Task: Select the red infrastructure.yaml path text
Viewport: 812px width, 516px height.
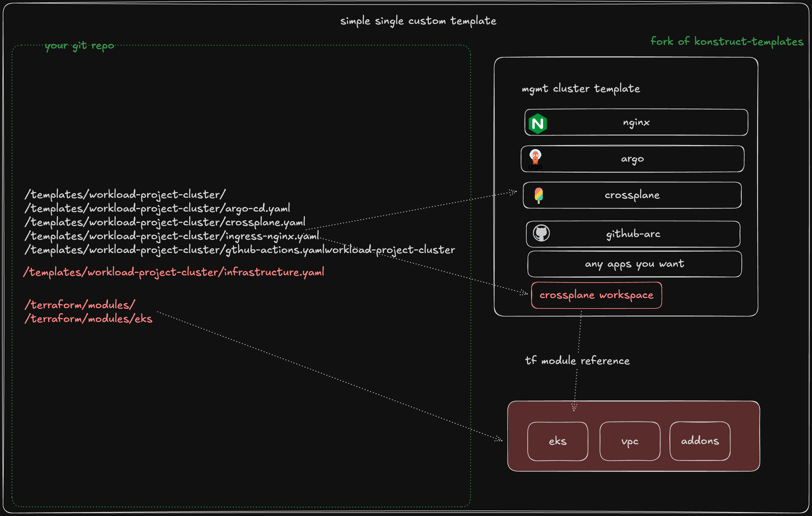Action: click(174, 272)
